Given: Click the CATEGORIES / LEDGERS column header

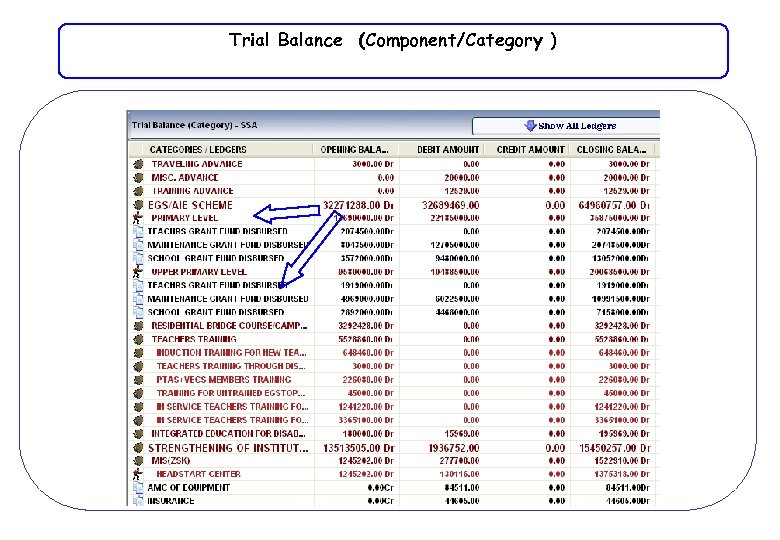Looking at the screenshot, I should click(198, 149).
